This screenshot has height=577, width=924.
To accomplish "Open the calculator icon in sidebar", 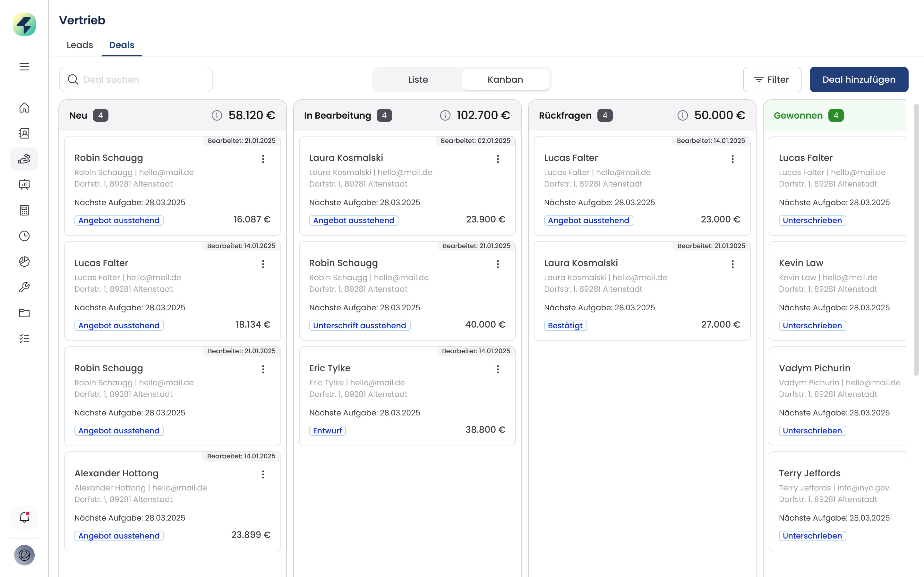I will pos(24,210).
